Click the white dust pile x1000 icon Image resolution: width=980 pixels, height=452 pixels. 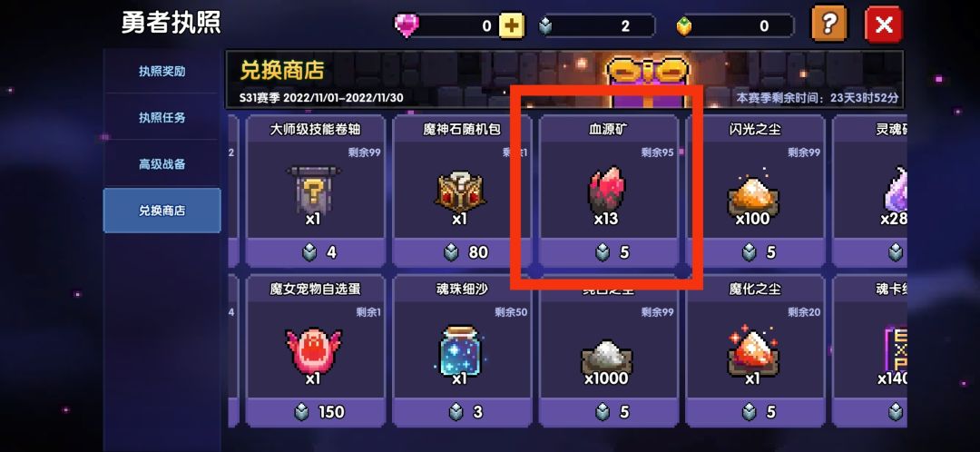coord(606,357)
